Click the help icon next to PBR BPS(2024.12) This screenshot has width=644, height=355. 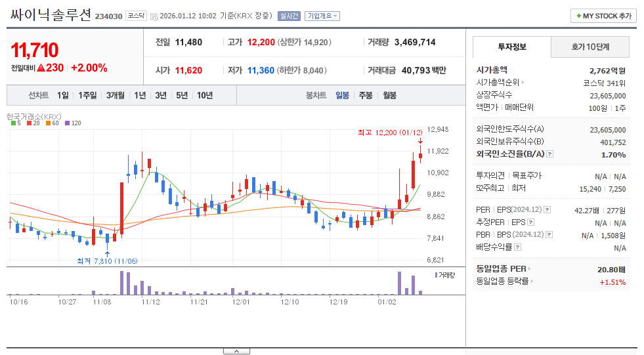pos(549,235)
